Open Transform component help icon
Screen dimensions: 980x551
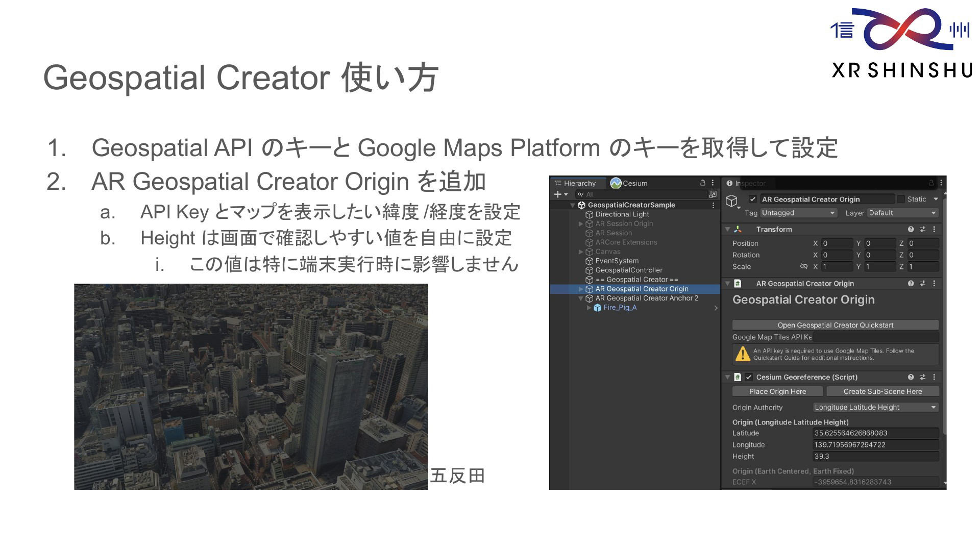[911, 230]
